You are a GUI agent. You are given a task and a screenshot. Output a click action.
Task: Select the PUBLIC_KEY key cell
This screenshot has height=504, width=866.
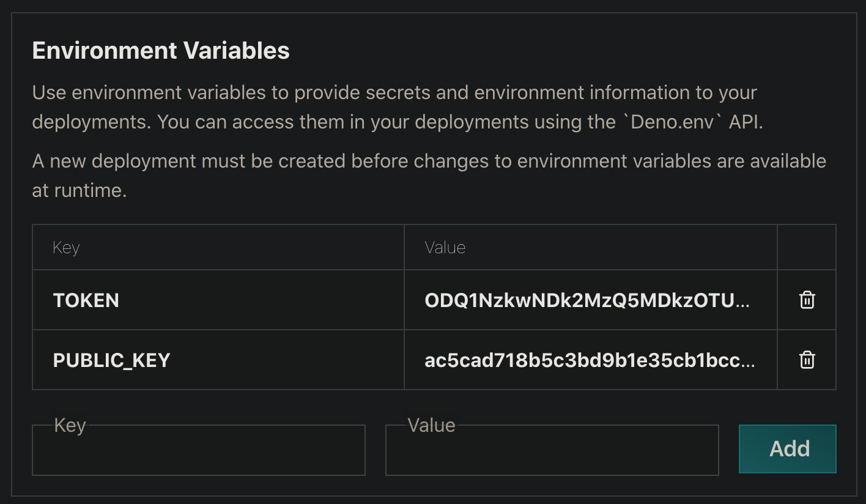pyautogui.click(x=111, y=360)
